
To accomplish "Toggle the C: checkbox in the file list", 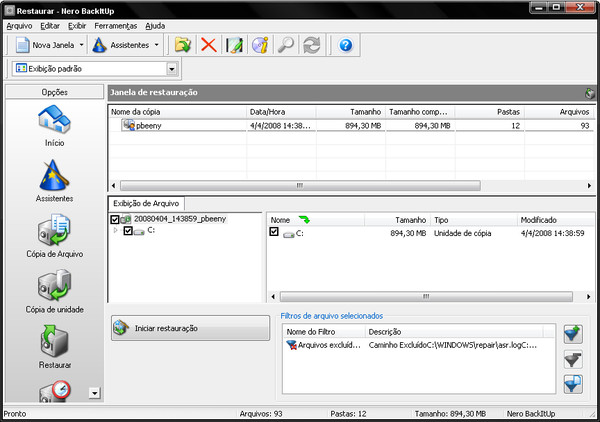I will point(274,231).
